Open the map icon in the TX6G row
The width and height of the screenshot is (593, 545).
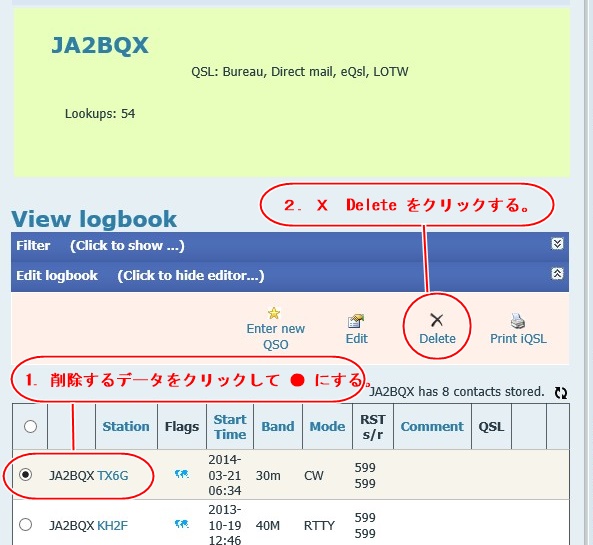182,474
